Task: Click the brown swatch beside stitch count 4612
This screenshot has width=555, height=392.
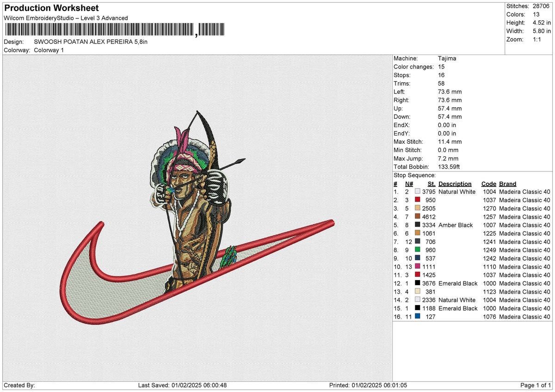Action: tap(418, 216)
